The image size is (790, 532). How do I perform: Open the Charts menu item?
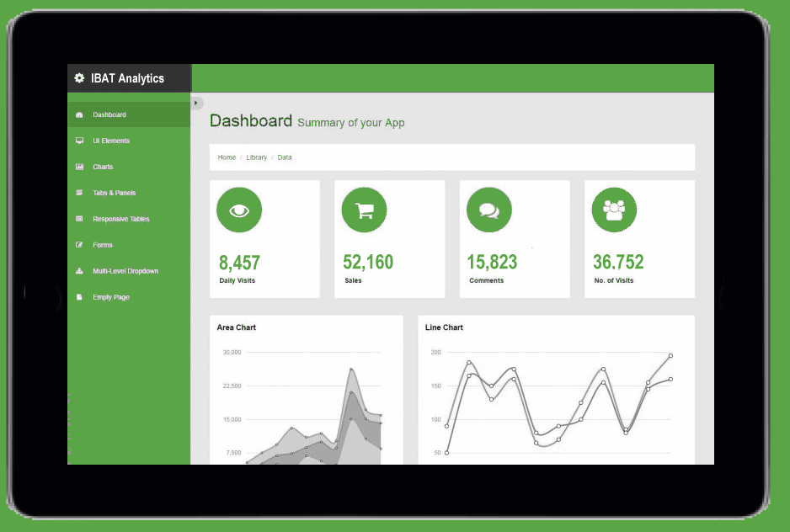coord(129,167)
